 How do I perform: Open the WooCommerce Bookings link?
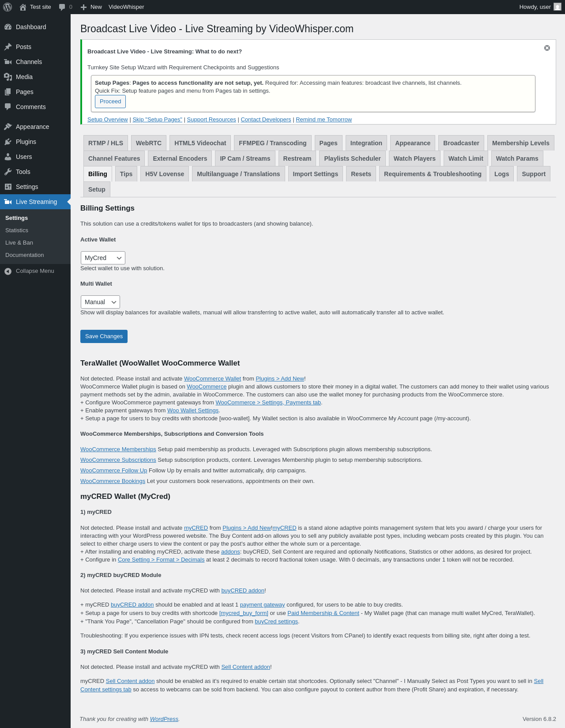point(113,481)
